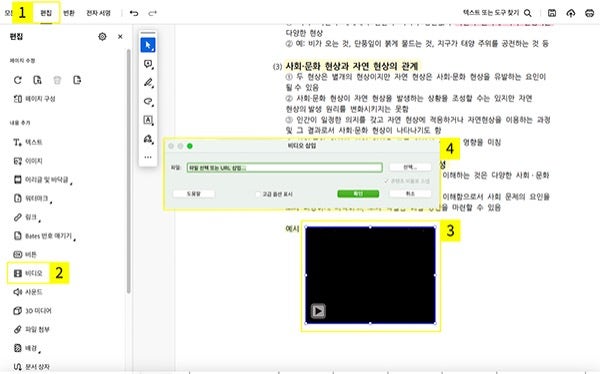This screenshot has height=374, width=600.
Task: Click the 선택... (Choose) button in dialog
Action: click(x=410, y=167)
